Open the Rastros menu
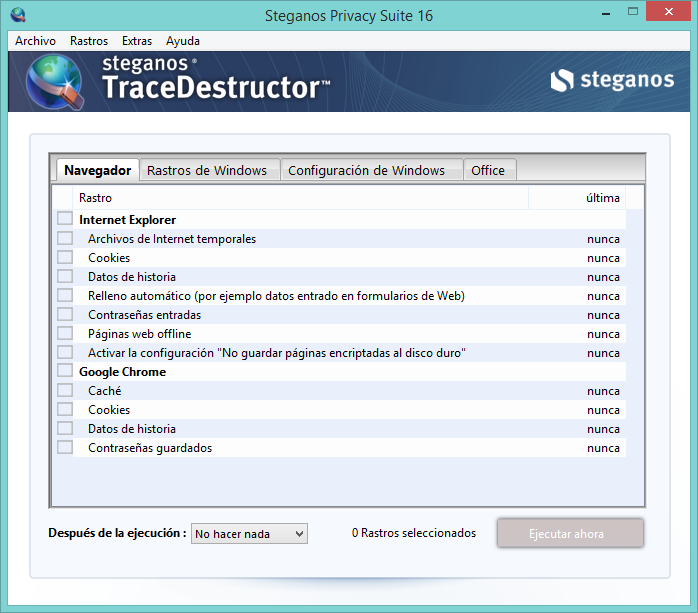The width and height of the screenshot is (698, 613). (89, 41)
